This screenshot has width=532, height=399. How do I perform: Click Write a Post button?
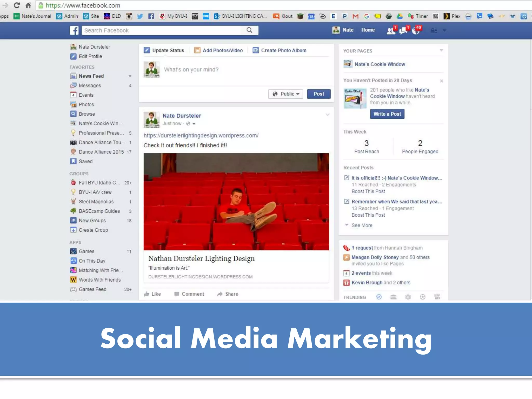pos(387,114)
